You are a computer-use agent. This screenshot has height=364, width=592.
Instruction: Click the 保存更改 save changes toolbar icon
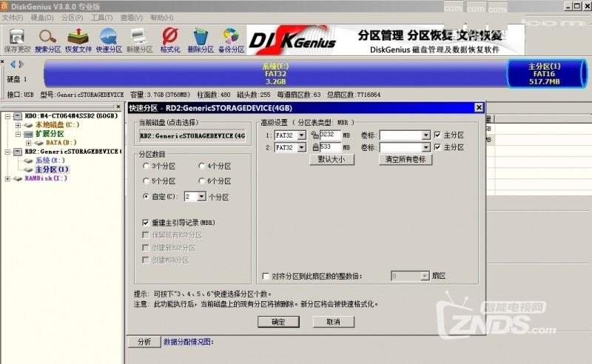[x=17, y=41]
